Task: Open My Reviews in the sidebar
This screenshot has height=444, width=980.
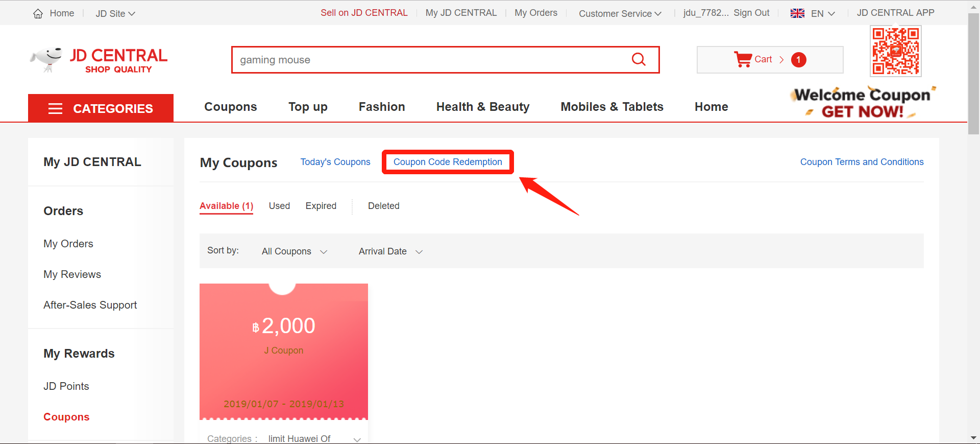Action: tap(72, 274)
